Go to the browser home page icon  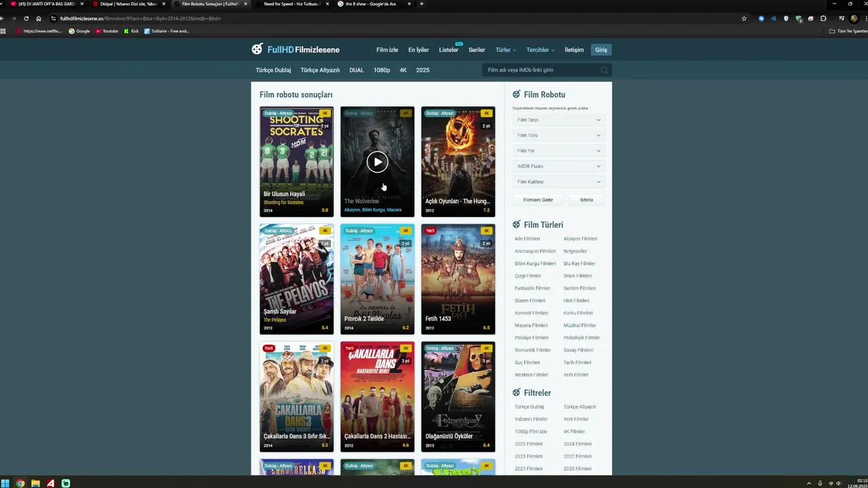(x=38, y=18)
